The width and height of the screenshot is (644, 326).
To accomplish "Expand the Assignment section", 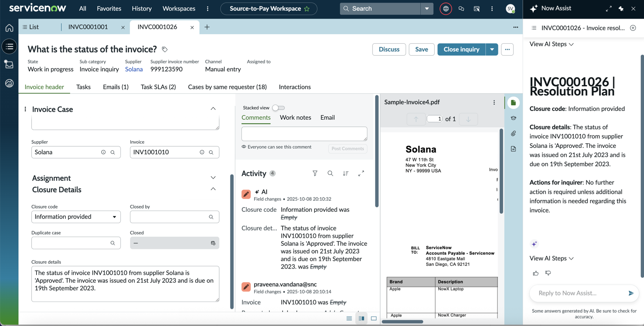I will (x=213, y=178).
